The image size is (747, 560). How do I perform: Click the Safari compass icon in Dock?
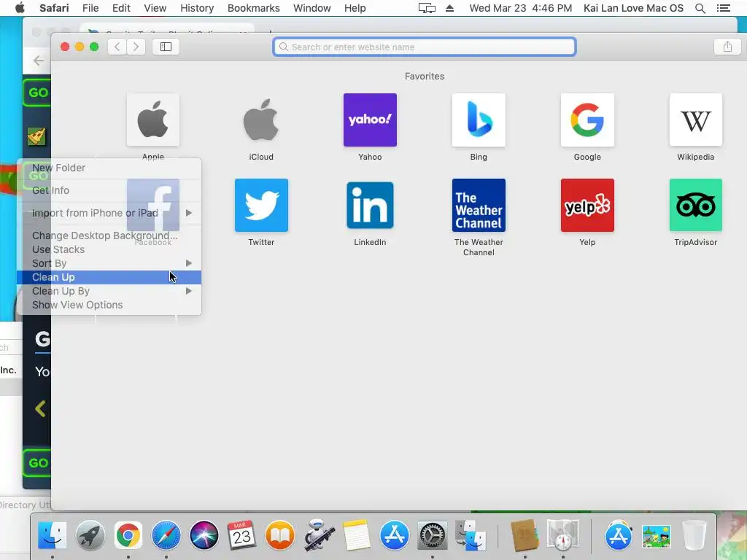tap(166, 535)
